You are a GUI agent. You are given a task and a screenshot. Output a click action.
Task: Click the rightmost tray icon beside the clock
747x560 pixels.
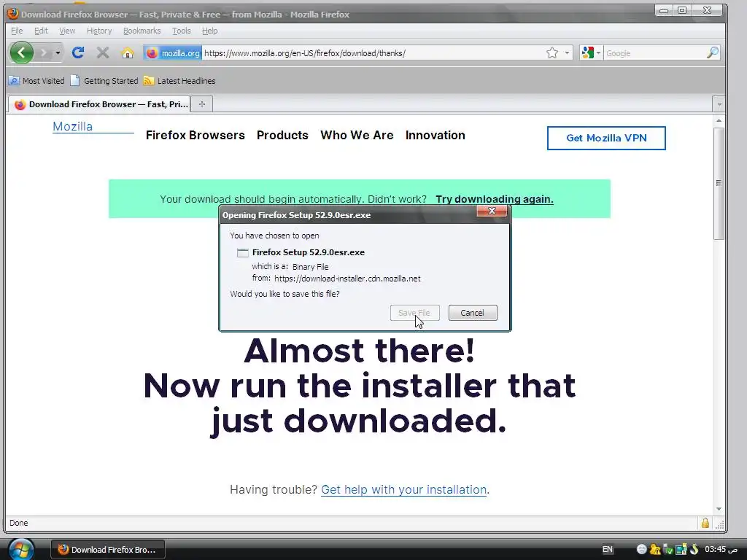tap(694, 550)
